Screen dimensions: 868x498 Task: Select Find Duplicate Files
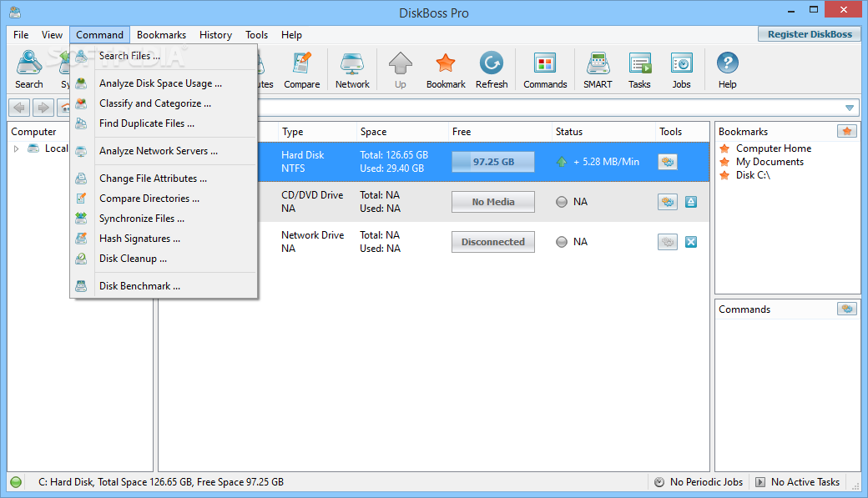[x=164, y=123]
